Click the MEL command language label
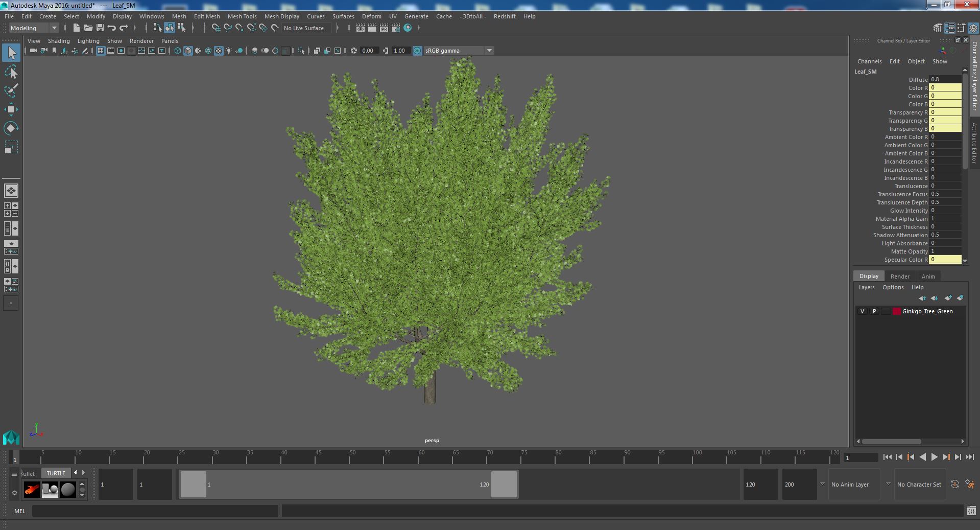 pos(19,511)
